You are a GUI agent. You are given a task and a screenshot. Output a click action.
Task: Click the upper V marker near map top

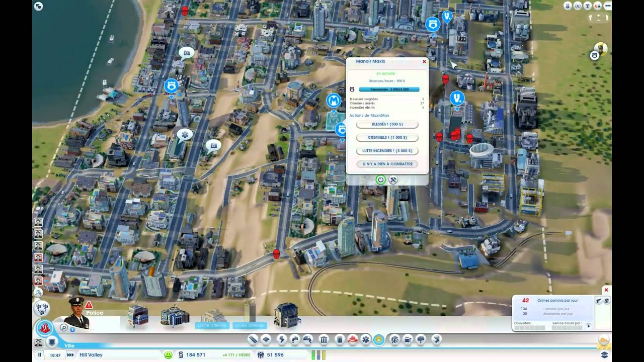[447, 17]
